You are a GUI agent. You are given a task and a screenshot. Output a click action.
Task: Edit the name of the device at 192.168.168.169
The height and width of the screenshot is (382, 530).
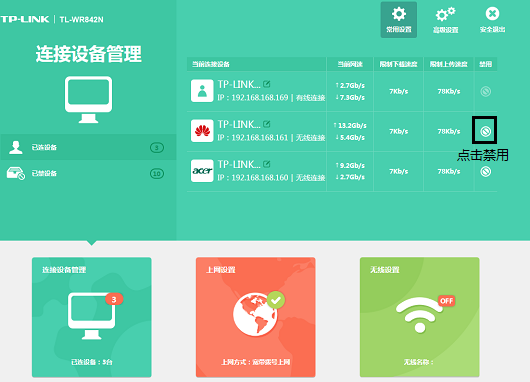pos(267,84)
